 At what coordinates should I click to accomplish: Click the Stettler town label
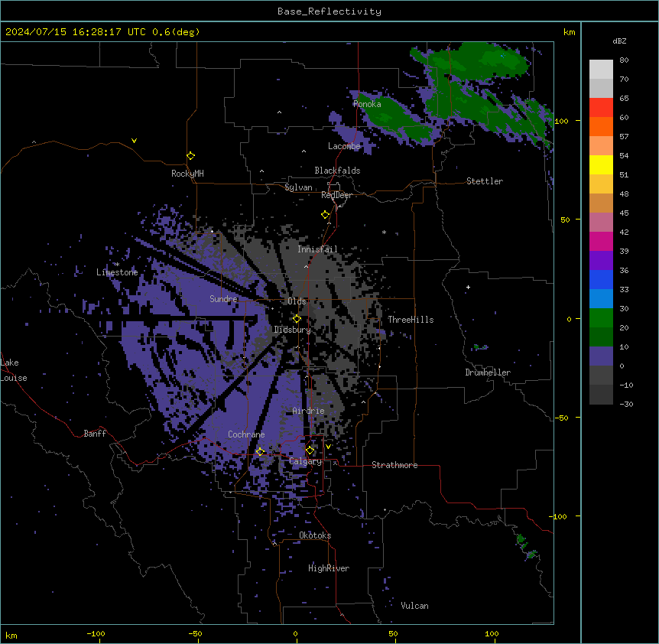[485, 181]
